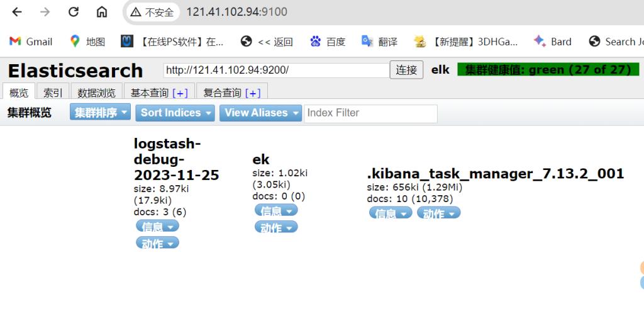This screenshot has width=644, height=311.
Task: Switch to the 复合查询 tab
Action: tap(222, 93)
